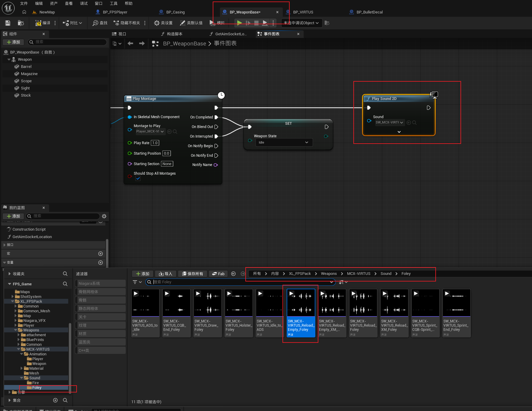Screen dimensions: 532x411
Task: Navigate back in graph history
Action: [x=130, y=44]
